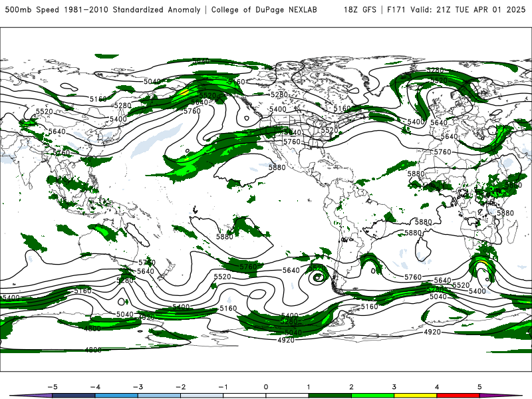The height and width of the screenshot is (399, 532).
Task: Click the 'F171 Valid: 21Z TUE APR 01 2025' text
Action: coord(456,9)
